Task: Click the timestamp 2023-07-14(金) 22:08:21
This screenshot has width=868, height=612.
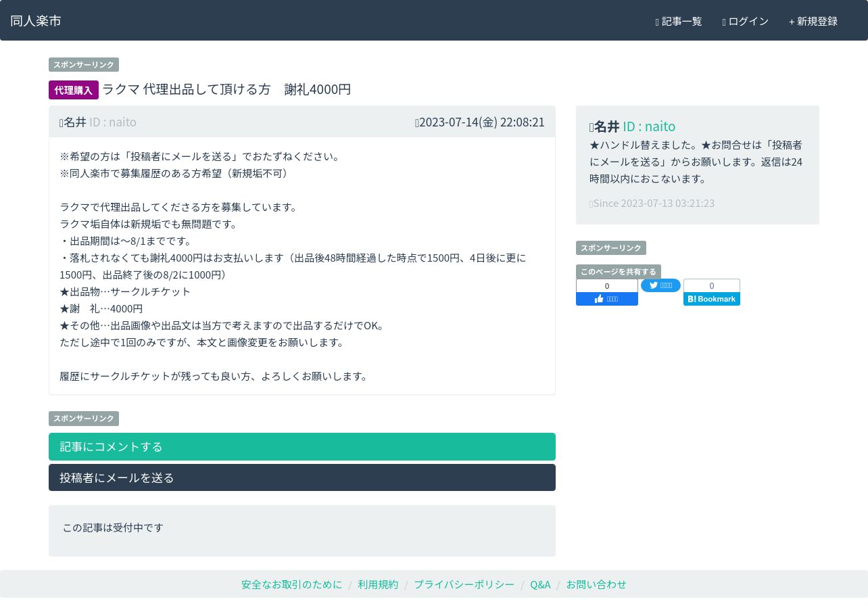Action: 480,122
